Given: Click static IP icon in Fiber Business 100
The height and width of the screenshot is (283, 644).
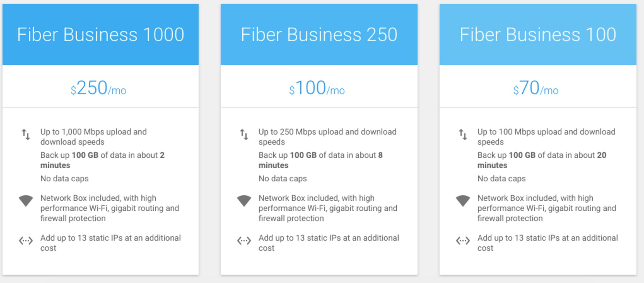Looking at the screenshot, I should click(463, 241).
